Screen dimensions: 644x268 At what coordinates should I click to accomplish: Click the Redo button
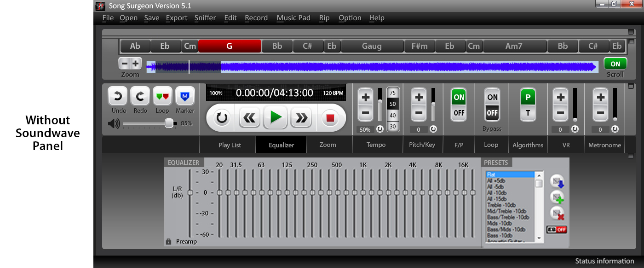coord(140,96)
